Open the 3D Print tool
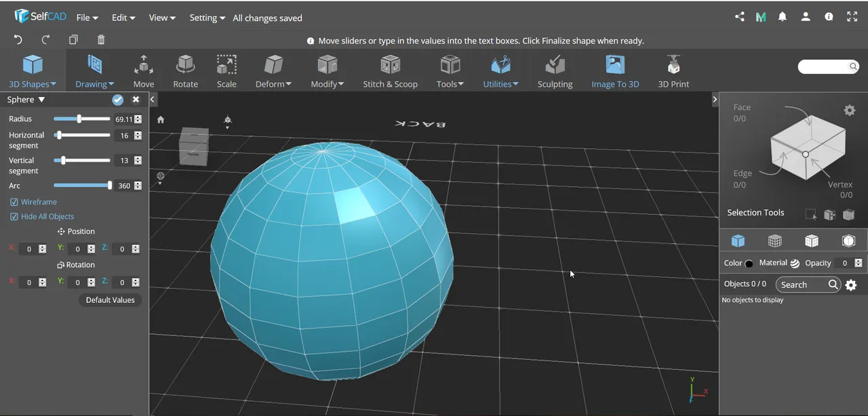Screen dimensions: 868x416 pyautogui.click(x=673, y=71)
